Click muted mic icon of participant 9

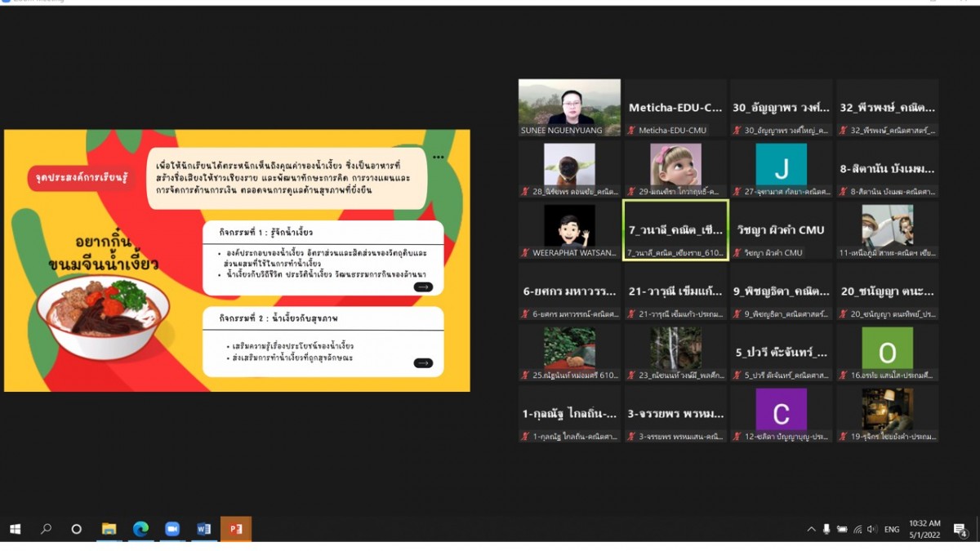point(737,313)
